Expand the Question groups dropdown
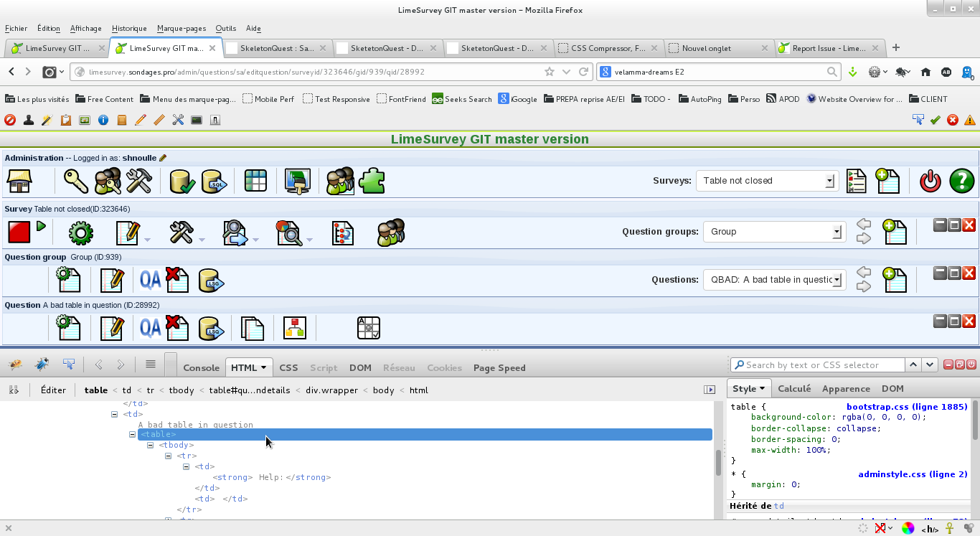The width and height of the screenshot is (980, 536). (x=773, y=232)
